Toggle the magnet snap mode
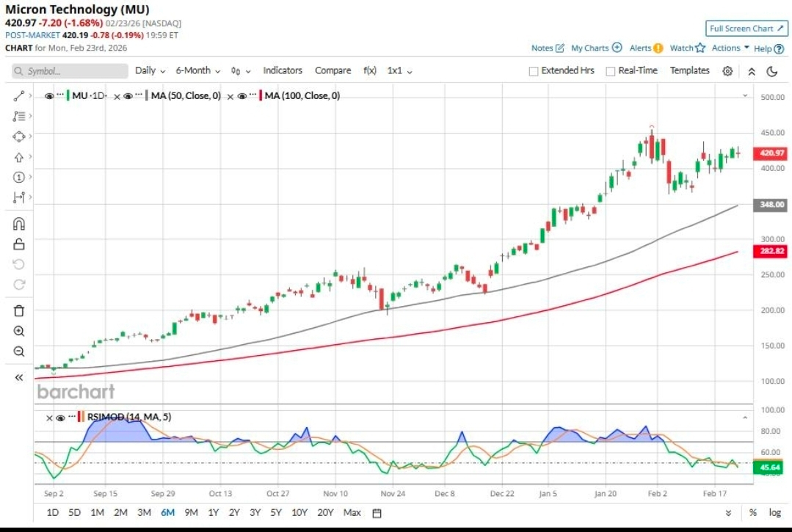Viewport: 792px width, 532px height. click(x=18, y=224)
